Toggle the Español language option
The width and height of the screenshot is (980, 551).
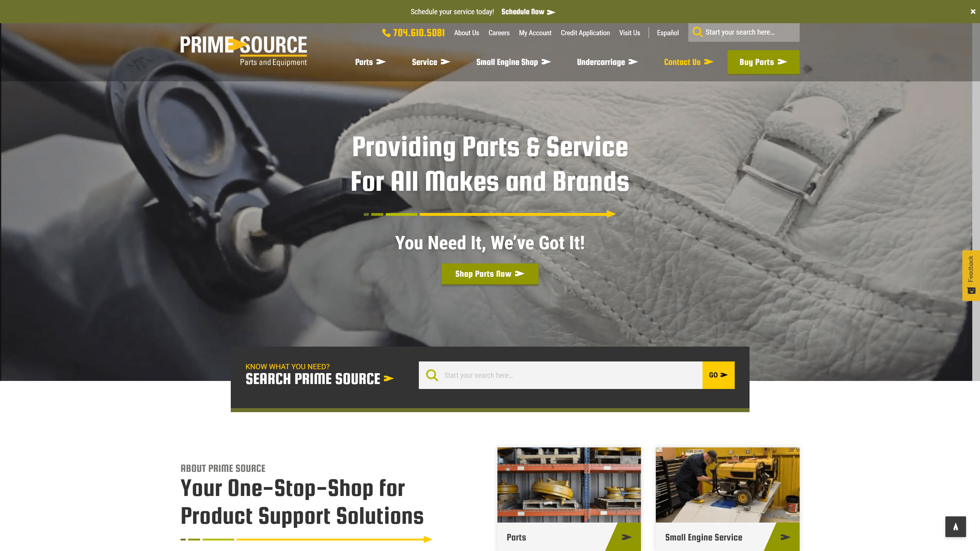click(x=668, y=32)
